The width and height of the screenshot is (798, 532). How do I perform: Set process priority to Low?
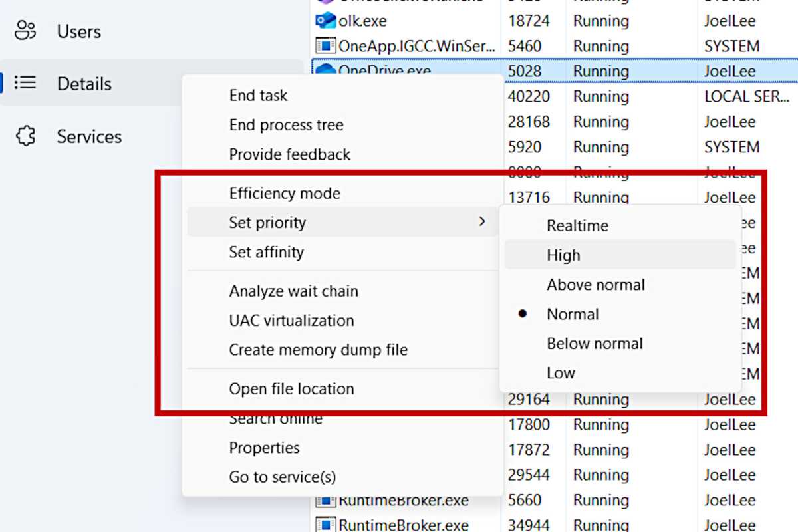[561, 372]
